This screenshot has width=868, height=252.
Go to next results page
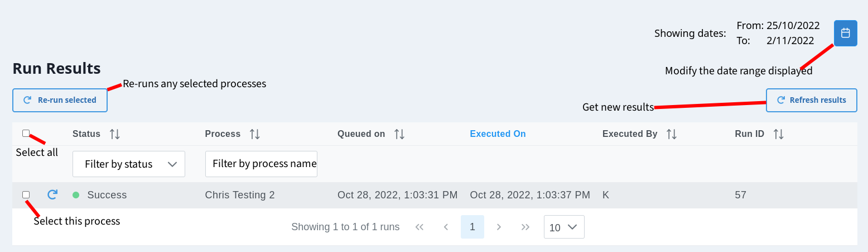499,227
